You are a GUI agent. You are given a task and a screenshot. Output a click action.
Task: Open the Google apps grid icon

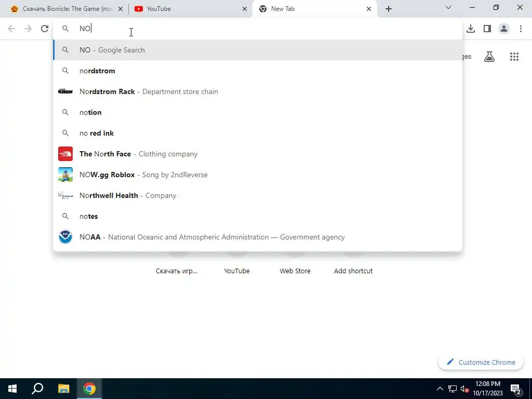point(514,56)
